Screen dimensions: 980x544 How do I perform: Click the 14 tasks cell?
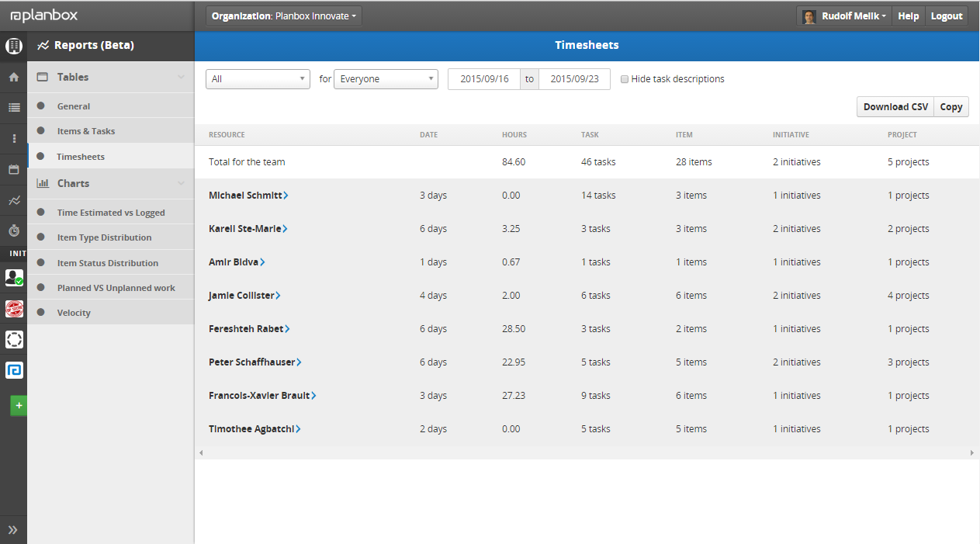(x=598, y=196)
